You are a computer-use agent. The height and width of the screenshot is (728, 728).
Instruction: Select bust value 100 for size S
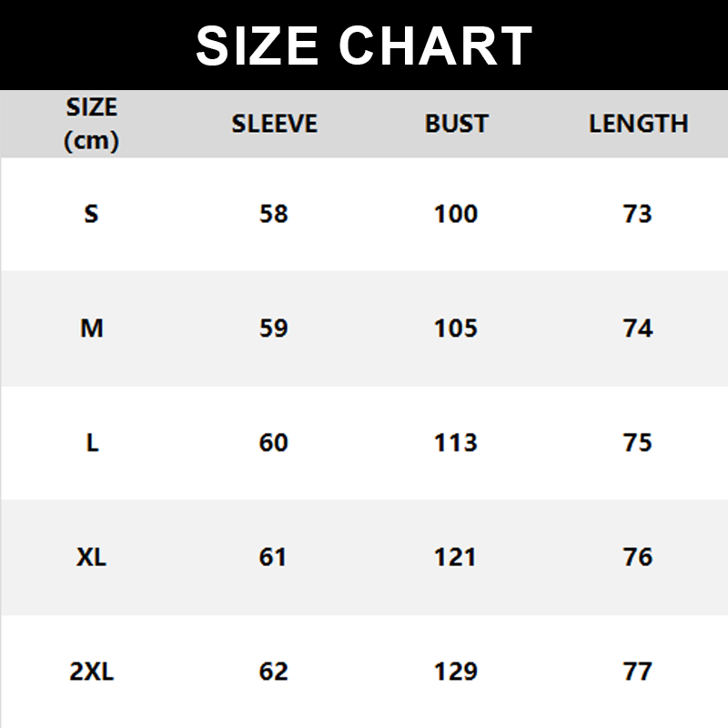point(456,214)
